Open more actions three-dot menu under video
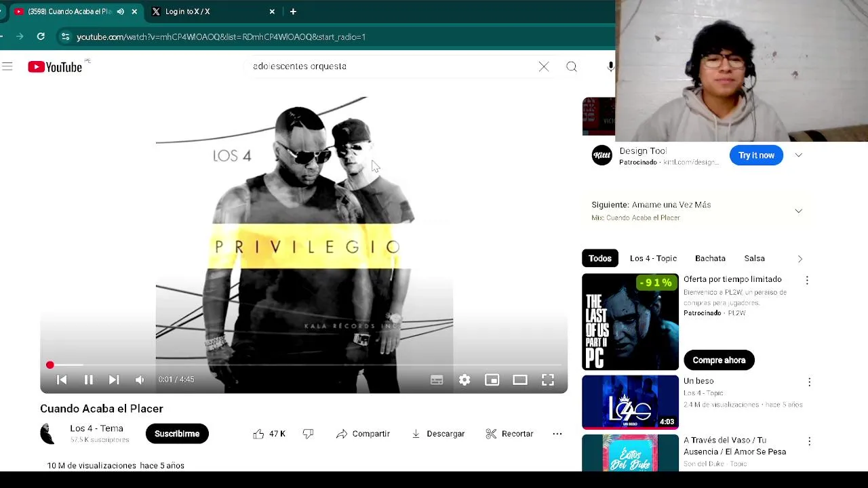Image resolution: width=868 pixels, height=488 pixels. pyautogui.click(x=557, y=434)
